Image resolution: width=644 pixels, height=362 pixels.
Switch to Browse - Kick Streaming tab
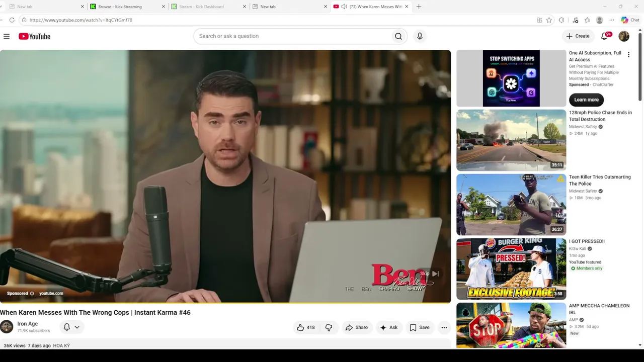[128, 7]
